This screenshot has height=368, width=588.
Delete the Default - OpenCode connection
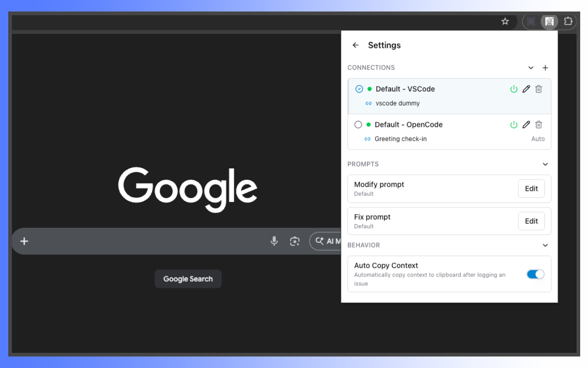[x=539, y=124]
